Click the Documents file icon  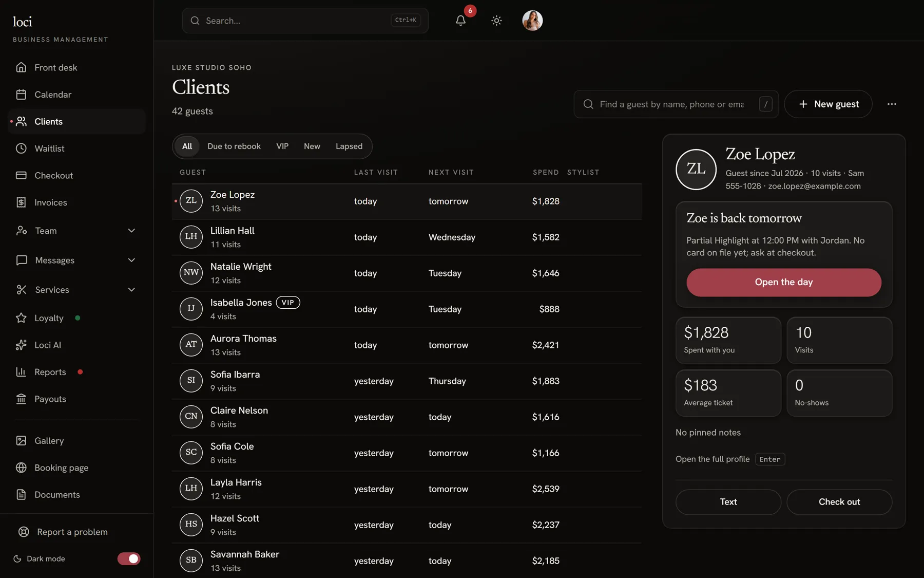pyautogui.click(x=21, y=495)
